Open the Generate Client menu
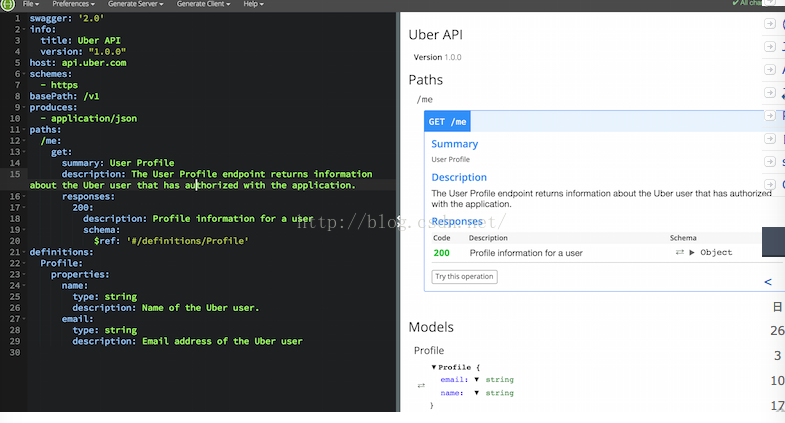 click(x=203, y=4)
